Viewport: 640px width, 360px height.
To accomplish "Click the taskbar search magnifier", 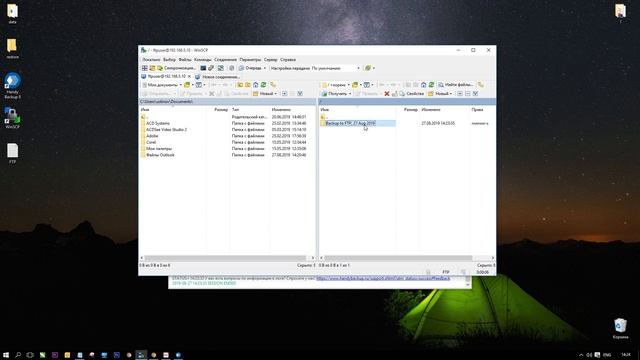I will [x=18, y=355].
